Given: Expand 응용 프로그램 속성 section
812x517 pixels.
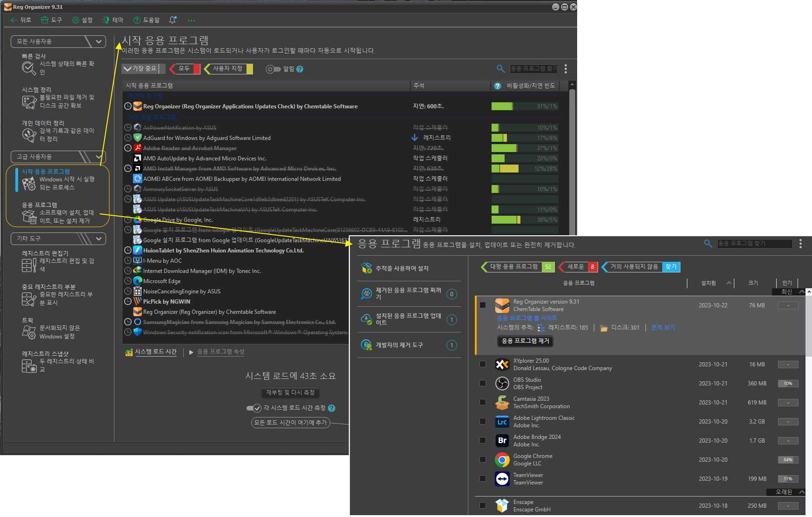Looking at the screenshot, I should pyautogui.click(x=191, y=352).
